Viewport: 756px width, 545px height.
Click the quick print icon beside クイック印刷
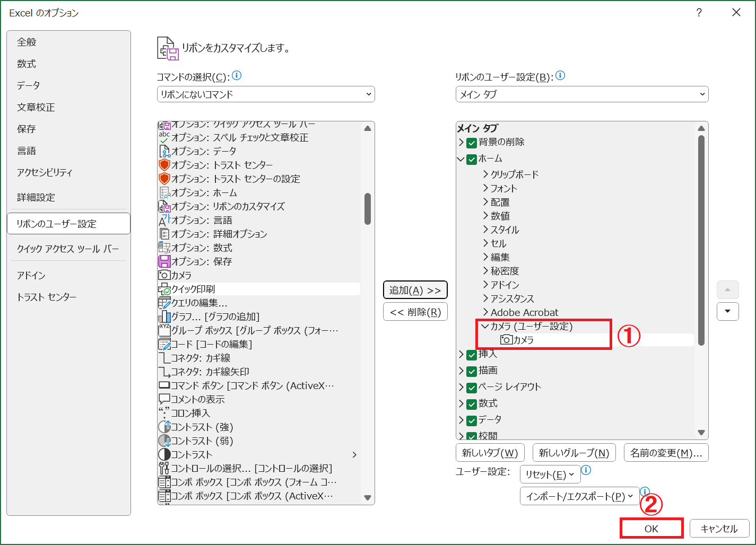(164, 289)
